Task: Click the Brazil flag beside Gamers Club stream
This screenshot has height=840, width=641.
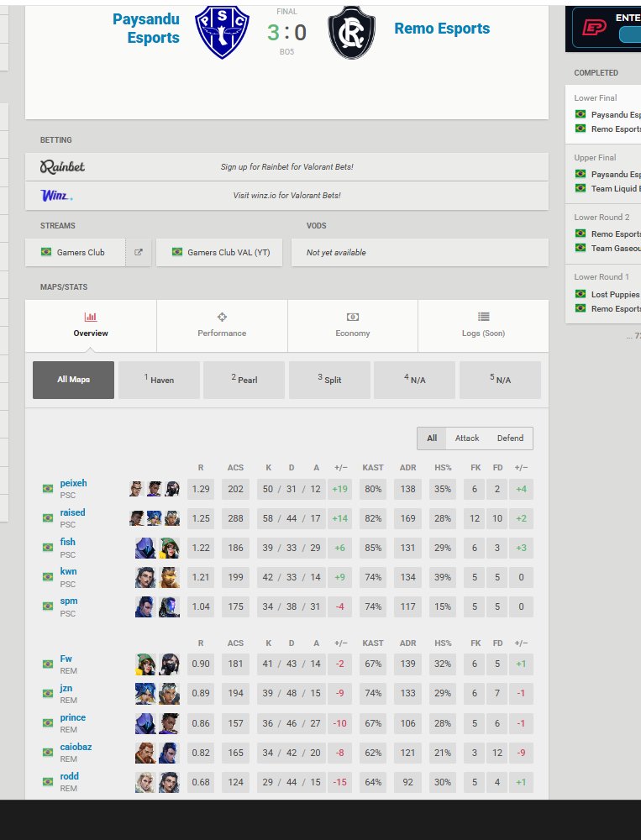Action: 46,252
